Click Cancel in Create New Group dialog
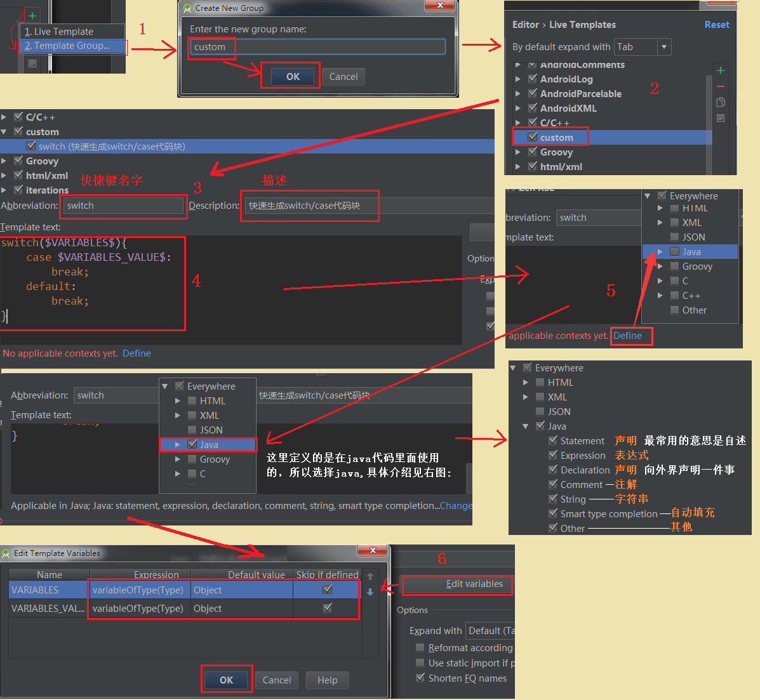The width and height of the screenshot is (760, 700). pyautogui.click(x=343, y=77)
